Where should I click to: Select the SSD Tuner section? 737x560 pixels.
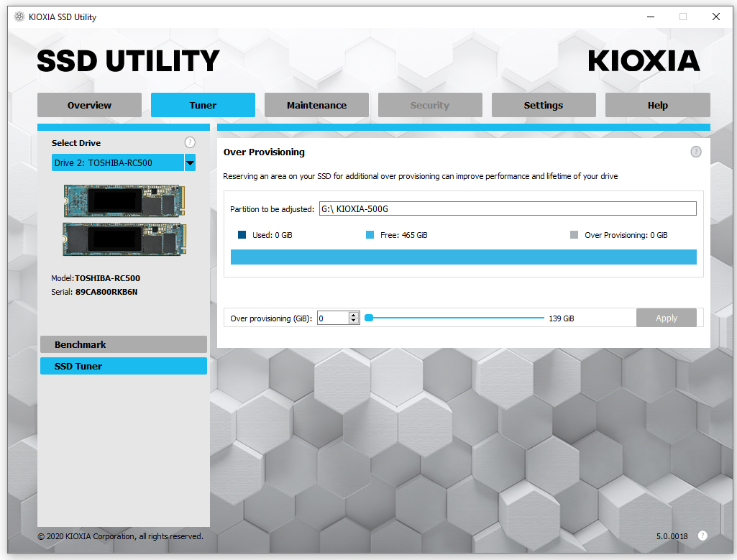(124, 366)
